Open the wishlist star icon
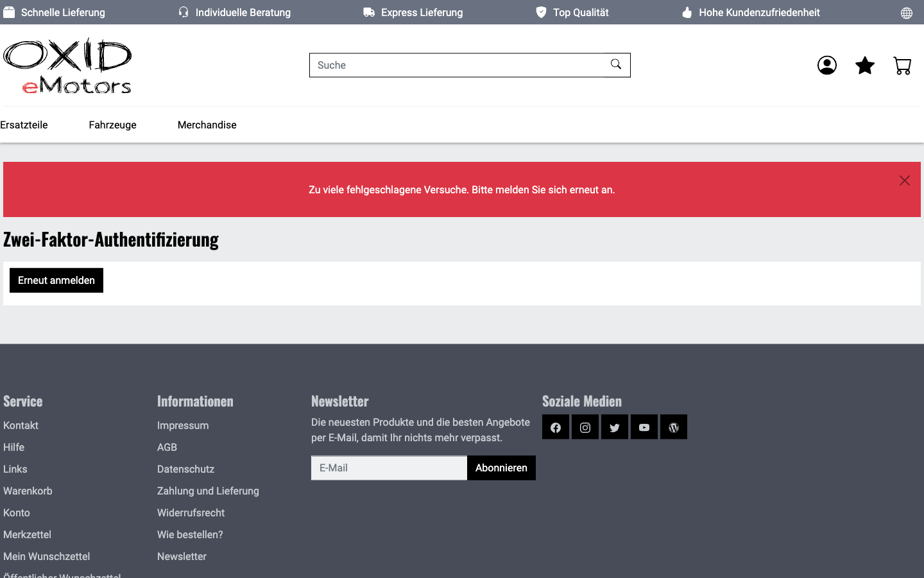Viewport: 924px width, 578px height. (x=865, y=66)
